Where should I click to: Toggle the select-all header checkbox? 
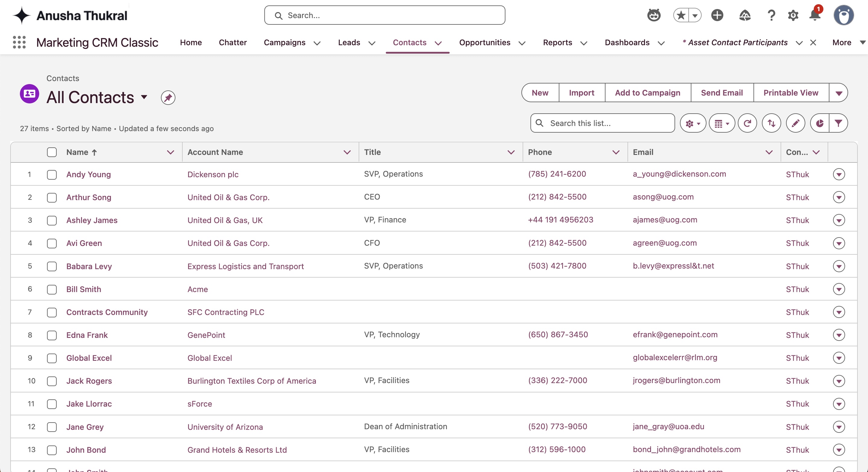point(52,152)
